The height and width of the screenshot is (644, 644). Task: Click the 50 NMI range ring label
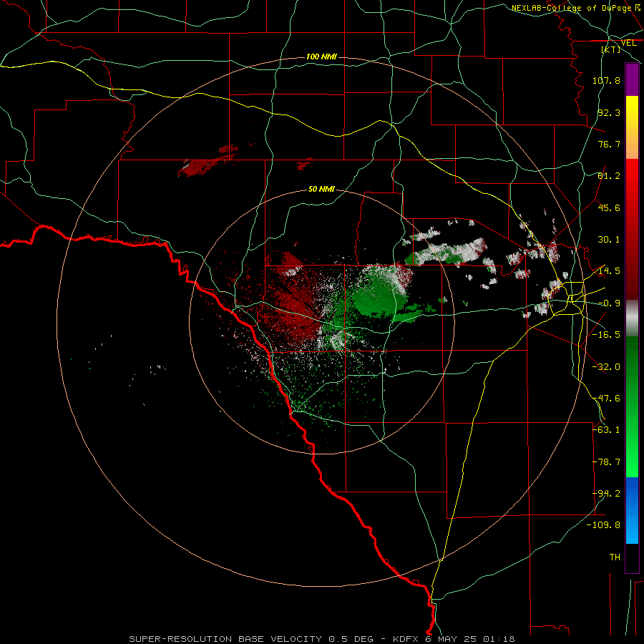(321, 189)
